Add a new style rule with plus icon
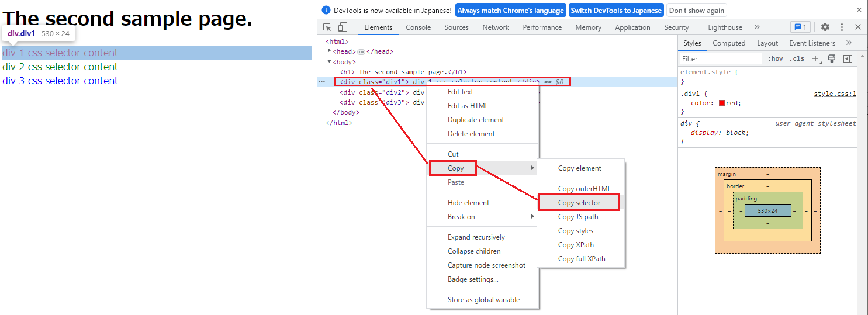Viewport: 868px width, 315px height. (x=817, y=58)
